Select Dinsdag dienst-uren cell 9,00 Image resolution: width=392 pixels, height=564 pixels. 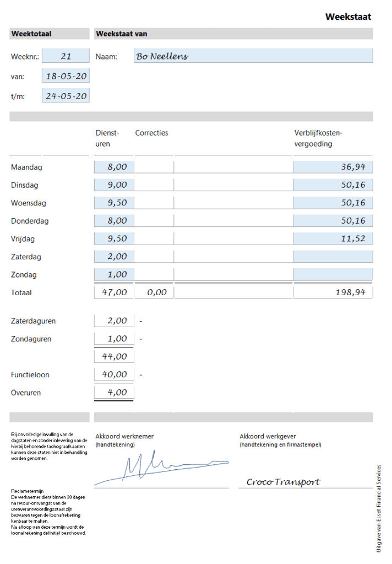pyautogui.click(x=114, y=185)
